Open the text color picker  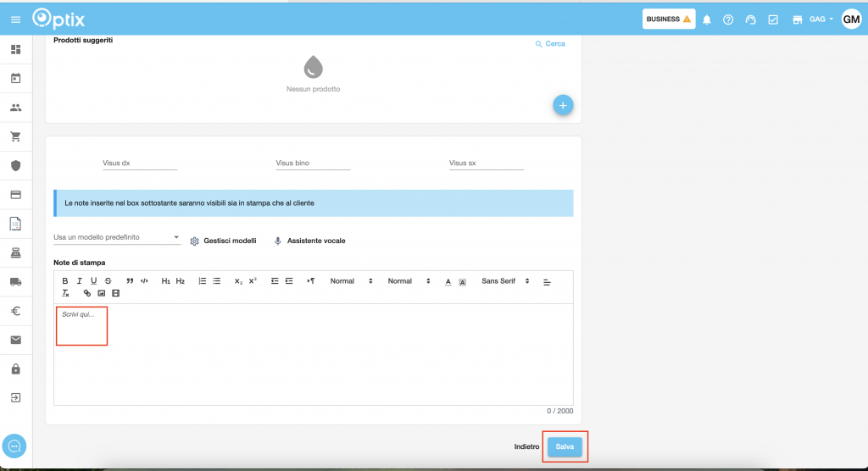pos(448,281)
